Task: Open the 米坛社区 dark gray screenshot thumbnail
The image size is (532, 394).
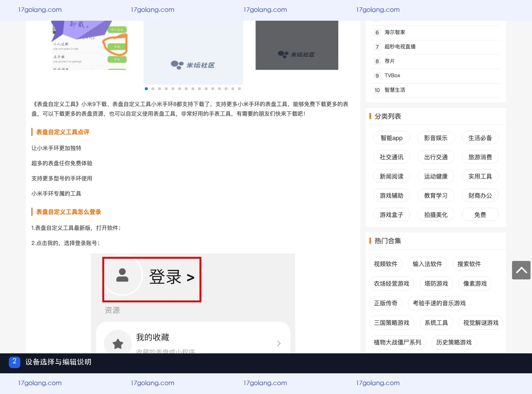Action: pos(297,45)
